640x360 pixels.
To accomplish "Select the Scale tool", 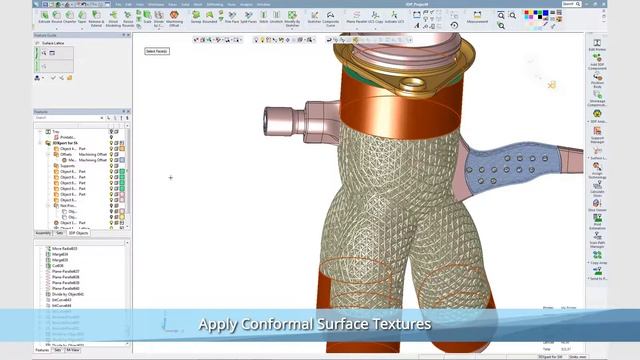I will [147, 17].
